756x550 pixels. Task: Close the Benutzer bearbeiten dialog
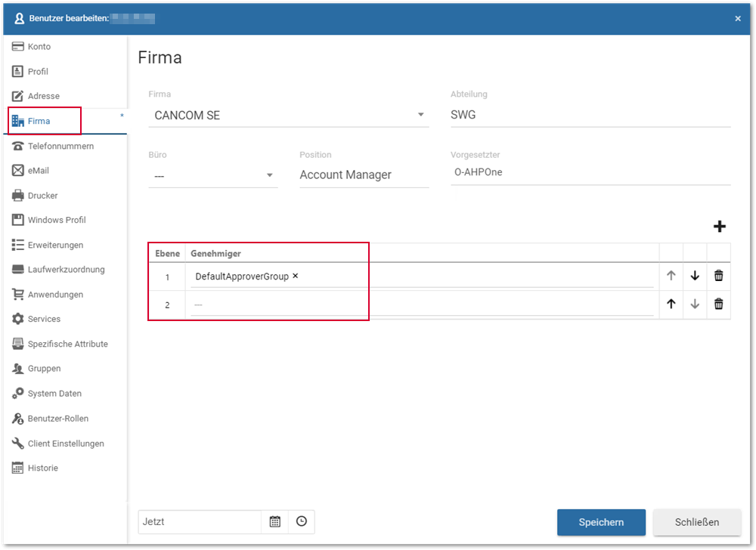click(x=738, y=18)
